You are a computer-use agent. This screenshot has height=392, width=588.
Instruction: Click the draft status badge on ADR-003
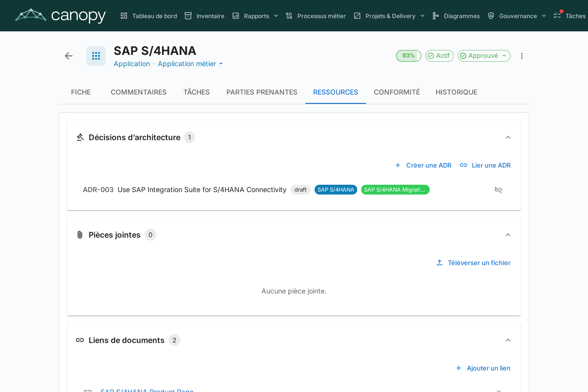point(300,190)
